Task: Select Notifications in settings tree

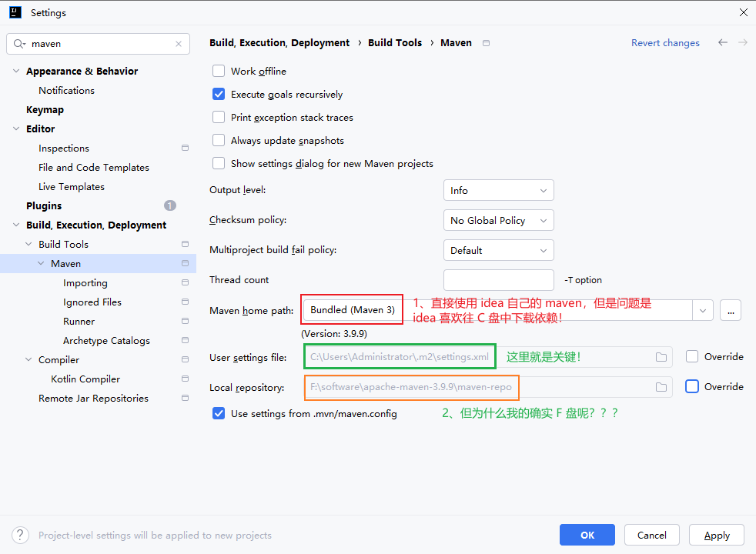Action: point(66,91)
